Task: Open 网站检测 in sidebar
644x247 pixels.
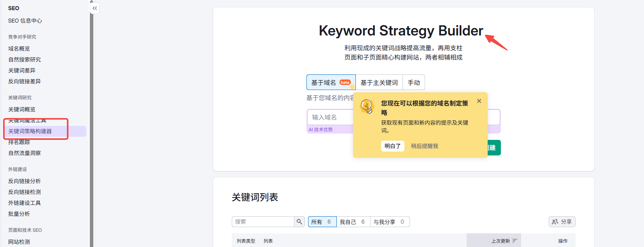Action: point(19,242)
